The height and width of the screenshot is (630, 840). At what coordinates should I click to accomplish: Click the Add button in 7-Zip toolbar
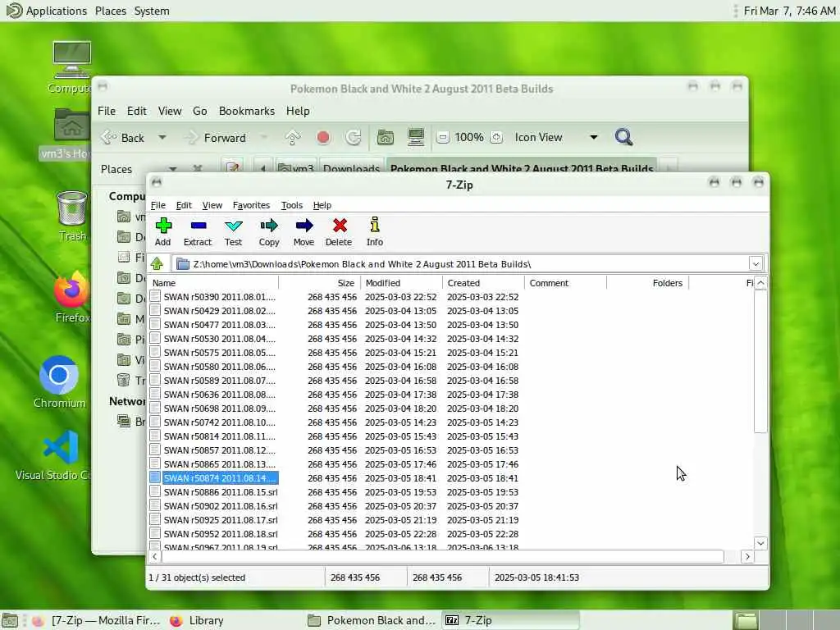point(163,232)
